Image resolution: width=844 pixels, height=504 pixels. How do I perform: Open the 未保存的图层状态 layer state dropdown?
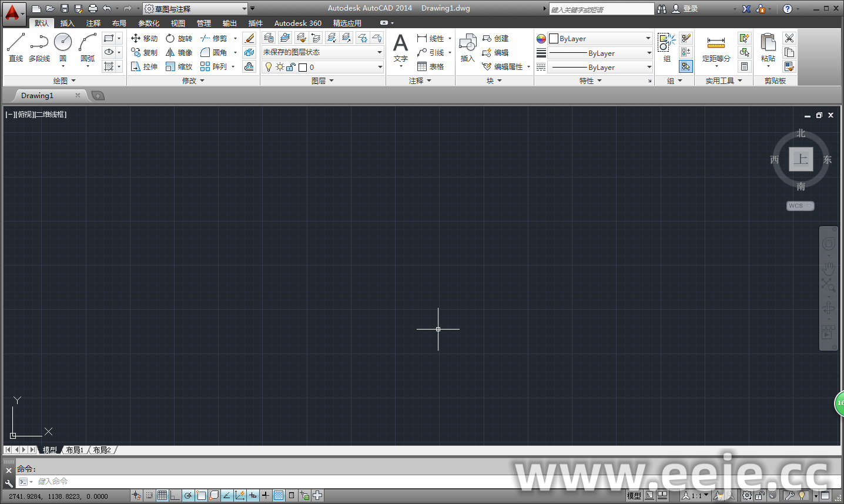tap(322, 52)
